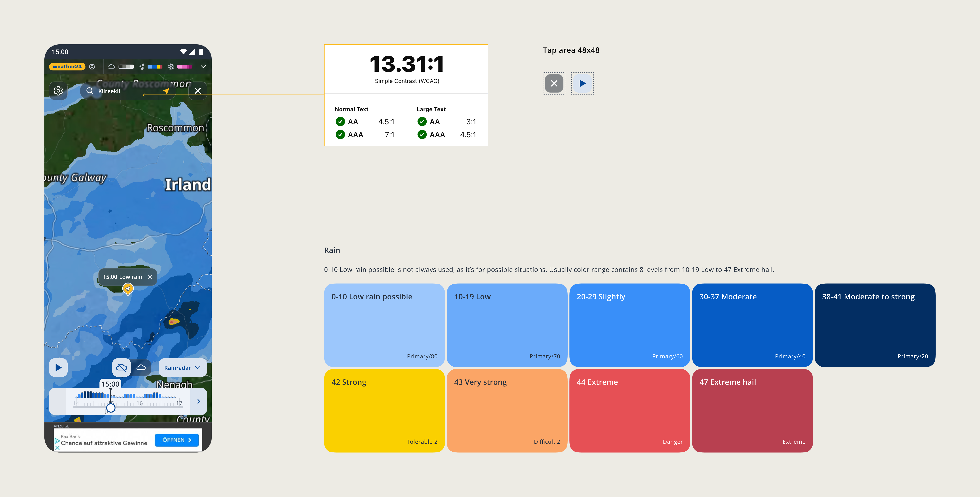Select the 0-10 Low rain possible swatch
This screenshot has height=497, width=980.
coord(384,325)
